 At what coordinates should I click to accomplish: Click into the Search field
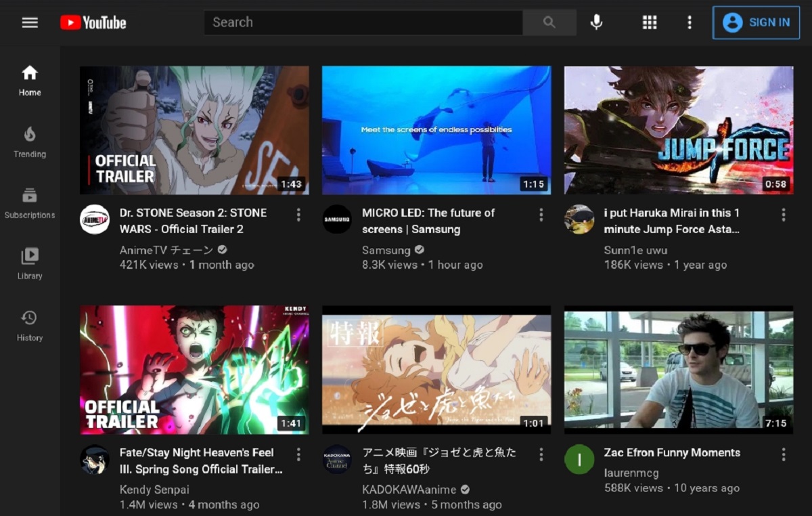click(363, 22)
